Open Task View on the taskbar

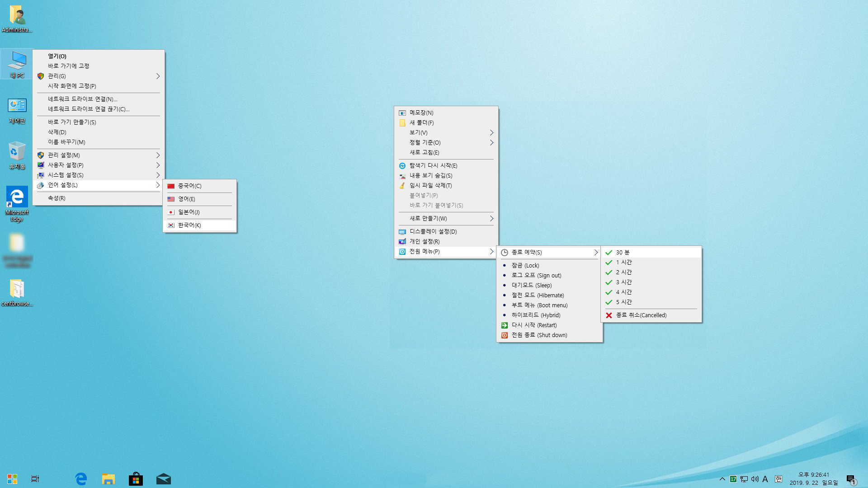click(35, 479)
